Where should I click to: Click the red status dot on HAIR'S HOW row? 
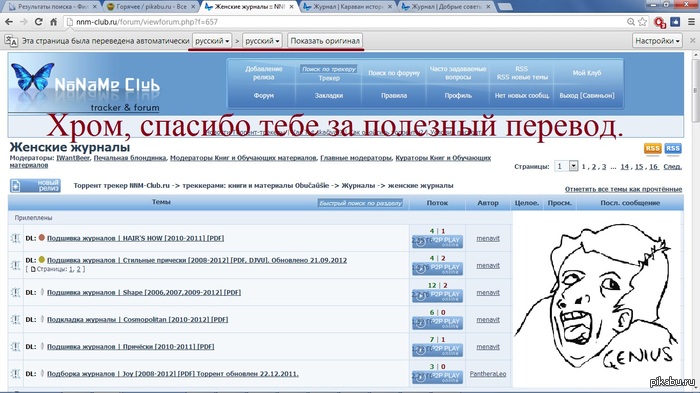42,238
